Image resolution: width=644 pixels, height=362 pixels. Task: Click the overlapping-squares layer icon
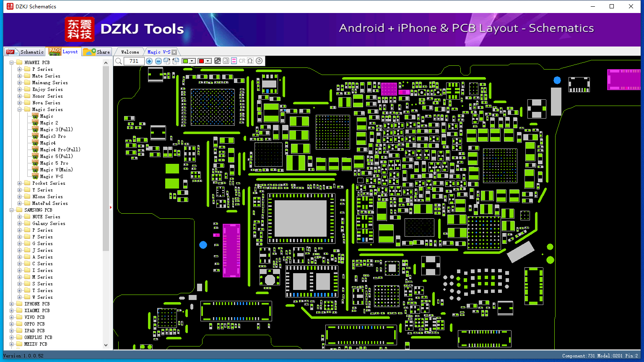point(218,61)
